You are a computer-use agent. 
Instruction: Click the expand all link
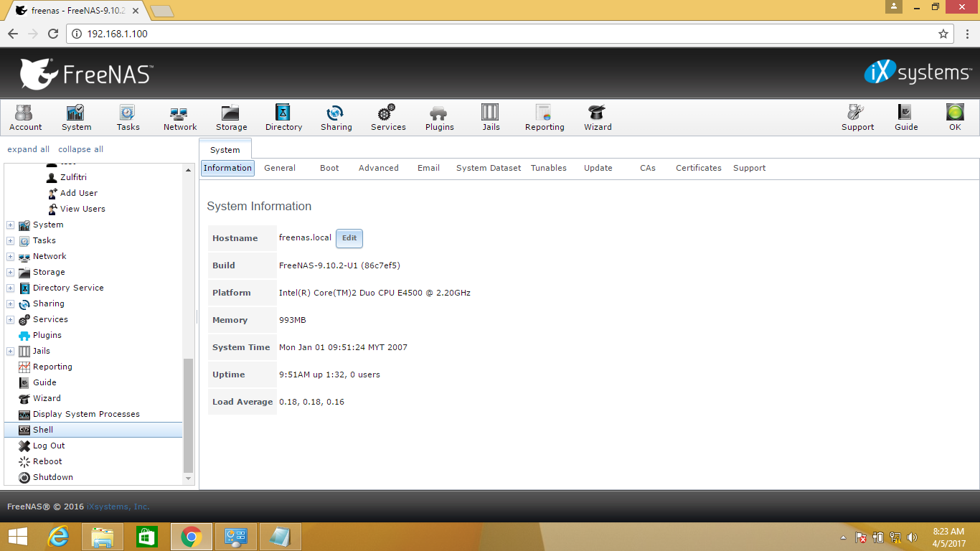click(x=29, y=149)
